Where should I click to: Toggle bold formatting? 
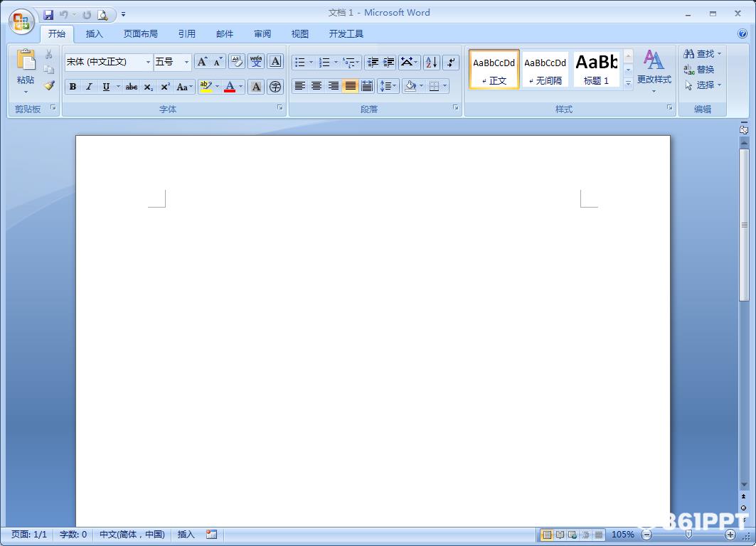click(73, 87)
